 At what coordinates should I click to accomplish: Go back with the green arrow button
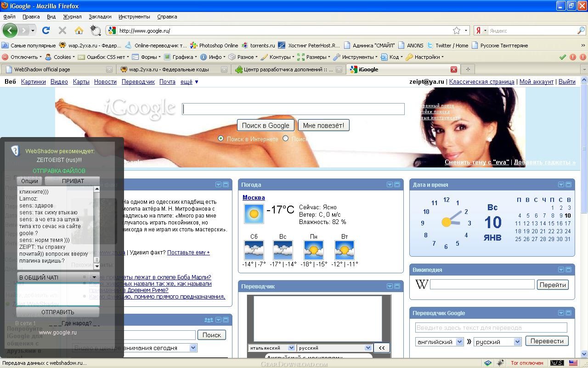point(10,30)
